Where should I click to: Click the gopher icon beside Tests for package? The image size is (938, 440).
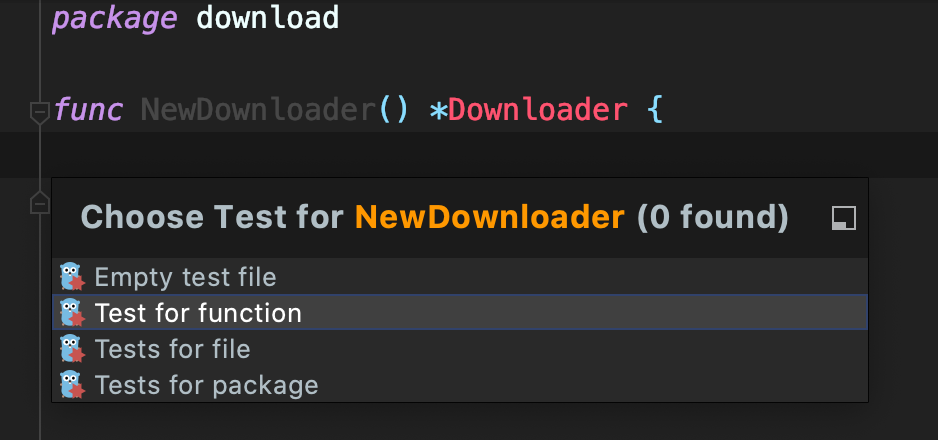72,384
